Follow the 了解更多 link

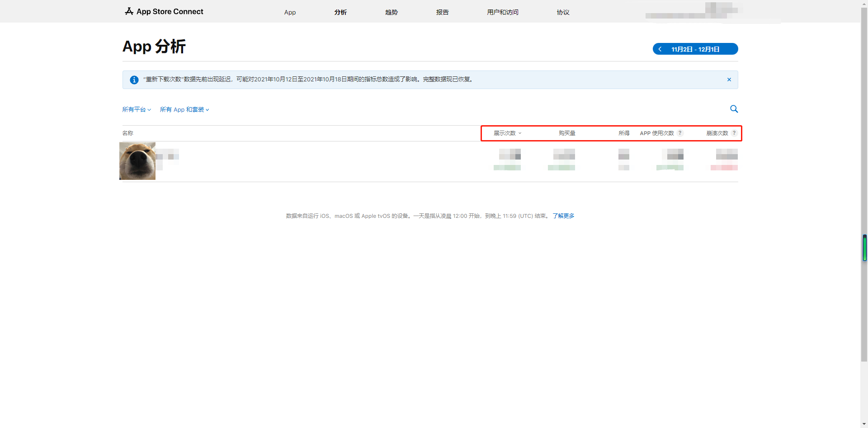(x=563, y=216)
